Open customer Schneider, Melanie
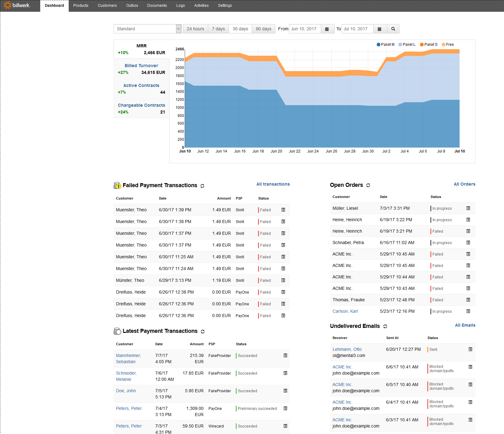Viewport: 504px width, 434px height. 126,376
